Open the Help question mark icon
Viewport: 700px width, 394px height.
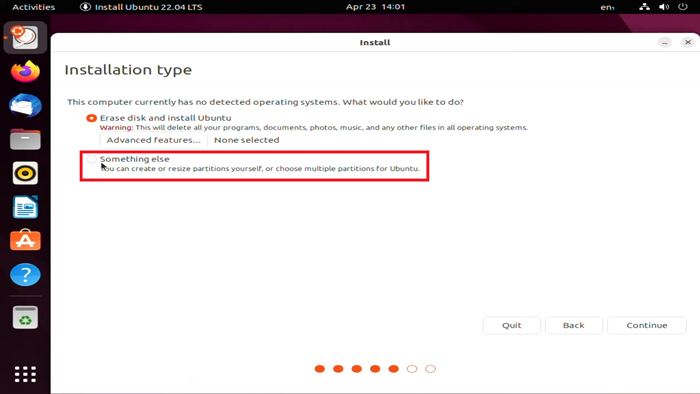tap(25, 274)
